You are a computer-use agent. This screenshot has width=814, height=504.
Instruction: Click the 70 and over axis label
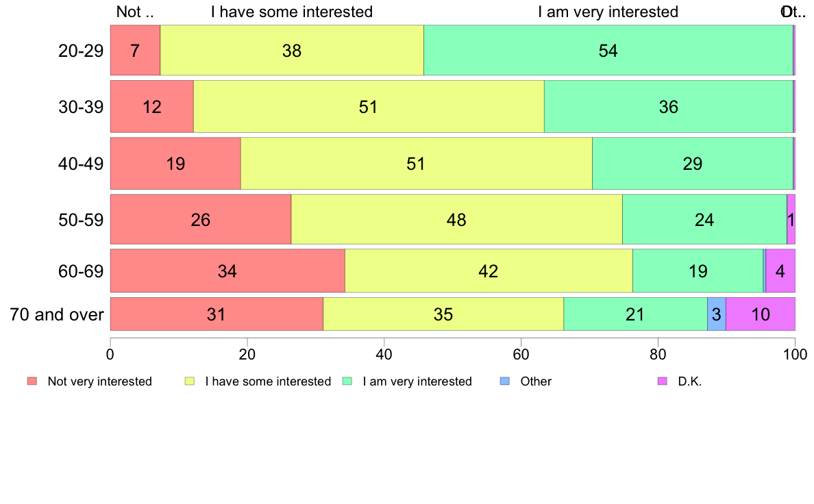(57, 314)
